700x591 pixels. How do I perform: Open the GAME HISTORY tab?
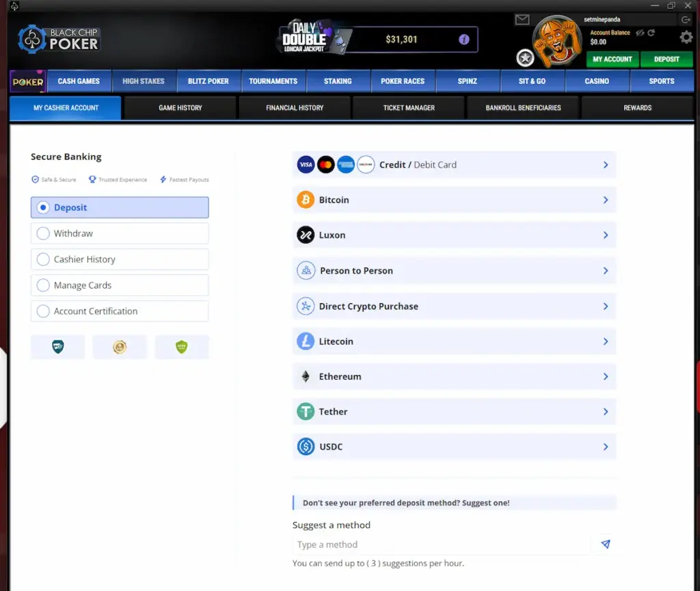(x=180, y=107)
